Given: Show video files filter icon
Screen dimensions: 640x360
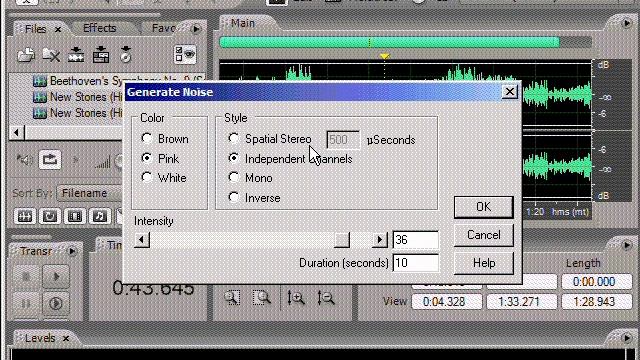Looking at the screenshot, I should [75, 216].
